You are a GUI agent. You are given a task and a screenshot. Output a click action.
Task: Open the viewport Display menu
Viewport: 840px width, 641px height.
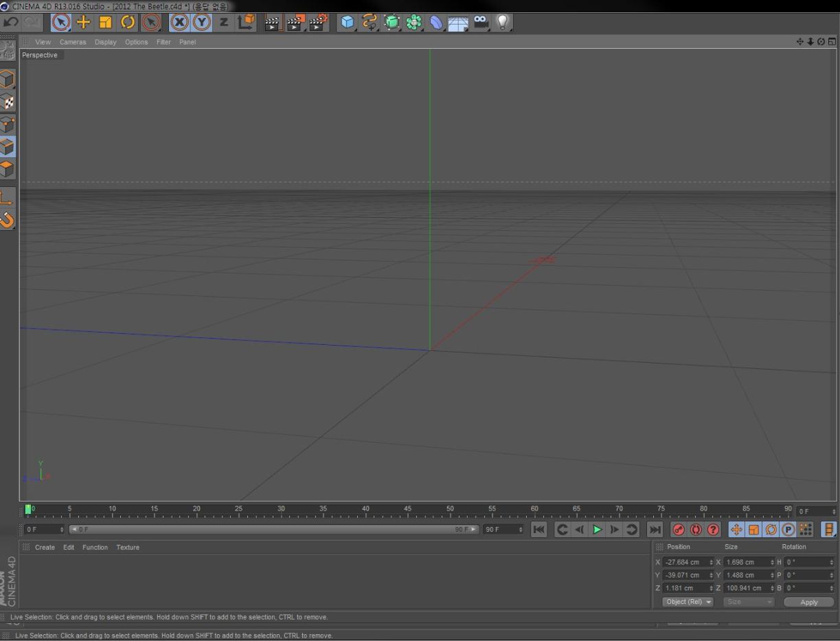point(106,42)
